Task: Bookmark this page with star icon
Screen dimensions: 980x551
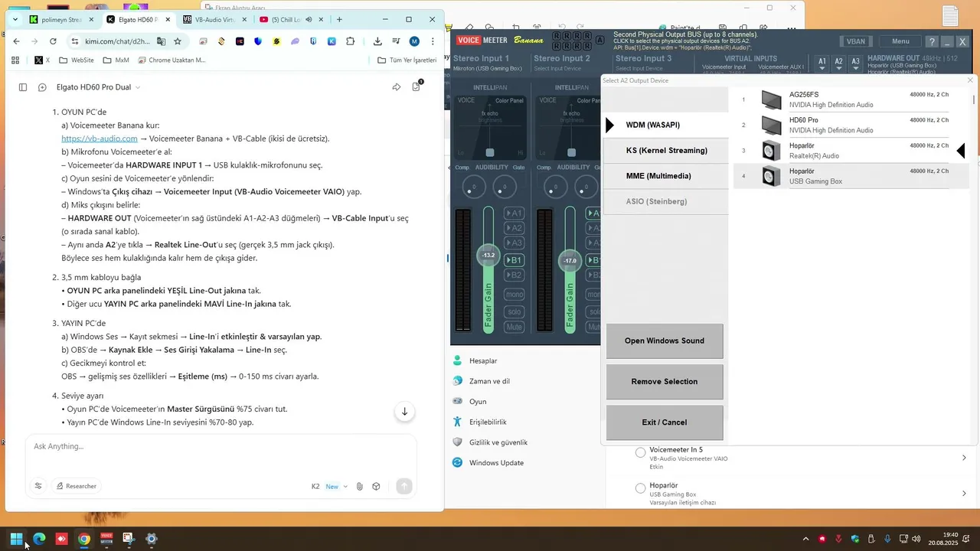Action: [x=178, y=41]
